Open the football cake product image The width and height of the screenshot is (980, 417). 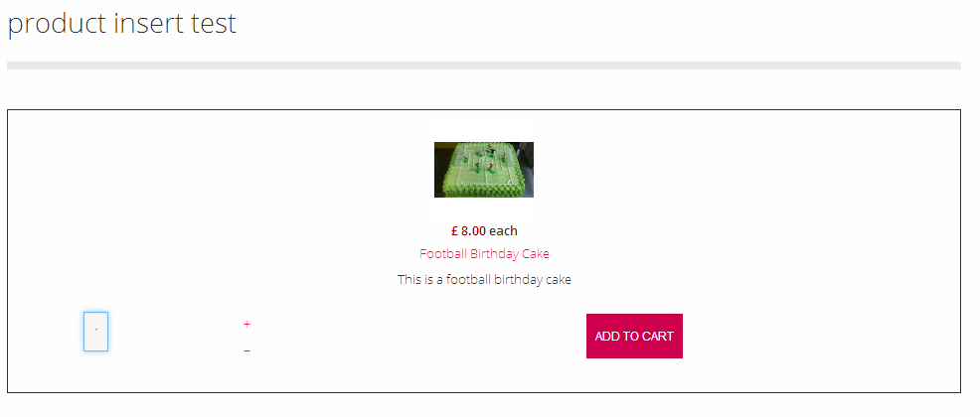point(483,170)
